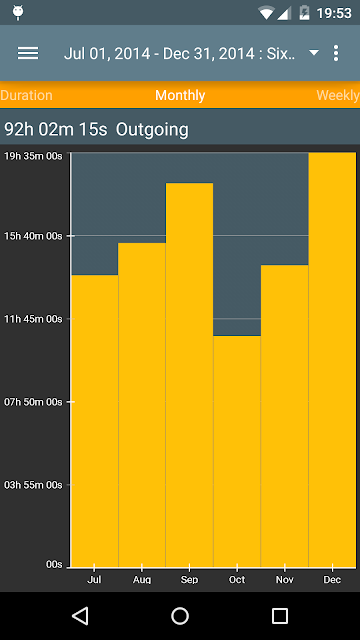Switch to the Duration tab

click(x=27, y=95)
